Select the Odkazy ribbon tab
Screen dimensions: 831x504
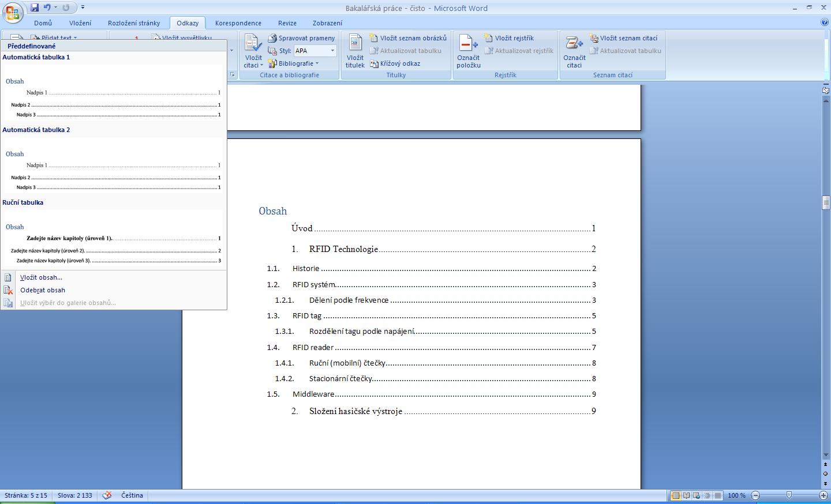click(188, 23)
